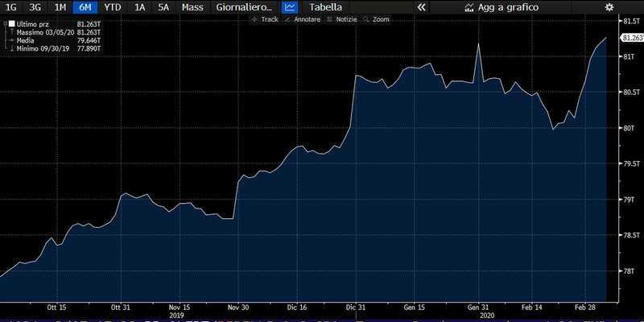Click the 81.5T y-axis label
The width and height of the screenshot is (644, 322).
pyautogui.click(x=632, y=22)
